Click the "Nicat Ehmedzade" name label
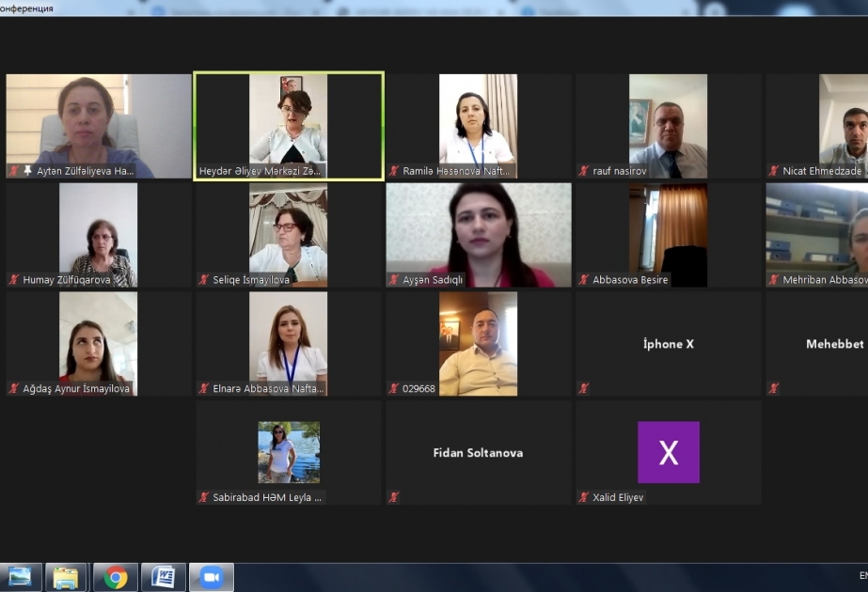This screenshot has width=868, height=592. point(822,171)
